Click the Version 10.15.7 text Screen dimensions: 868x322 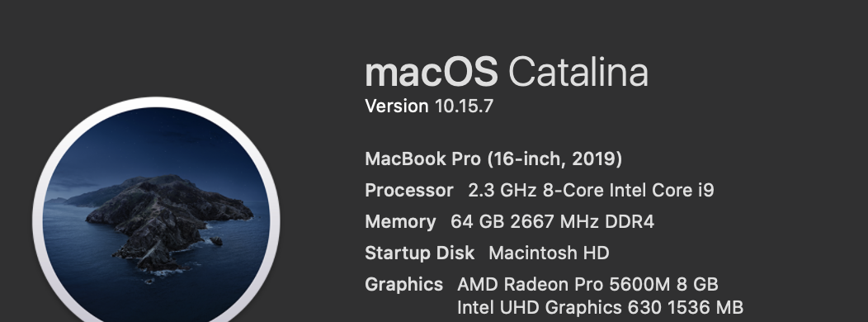coord(429,106)
